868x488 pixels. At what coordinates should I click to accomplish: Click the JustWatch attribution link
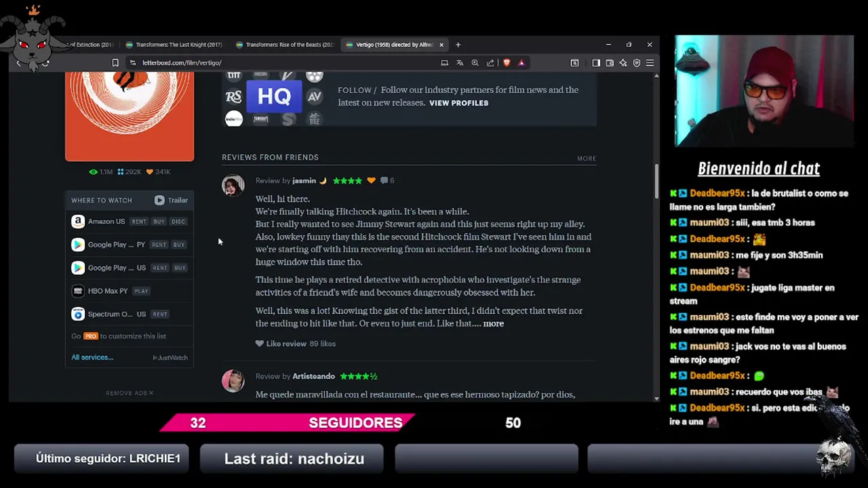(170, 358)
